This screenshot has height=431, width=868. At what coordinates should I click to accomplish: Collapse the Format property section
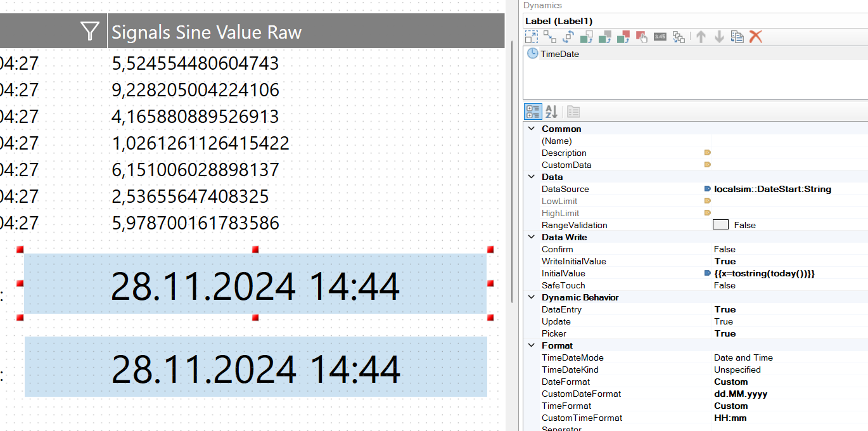[530, 345]
